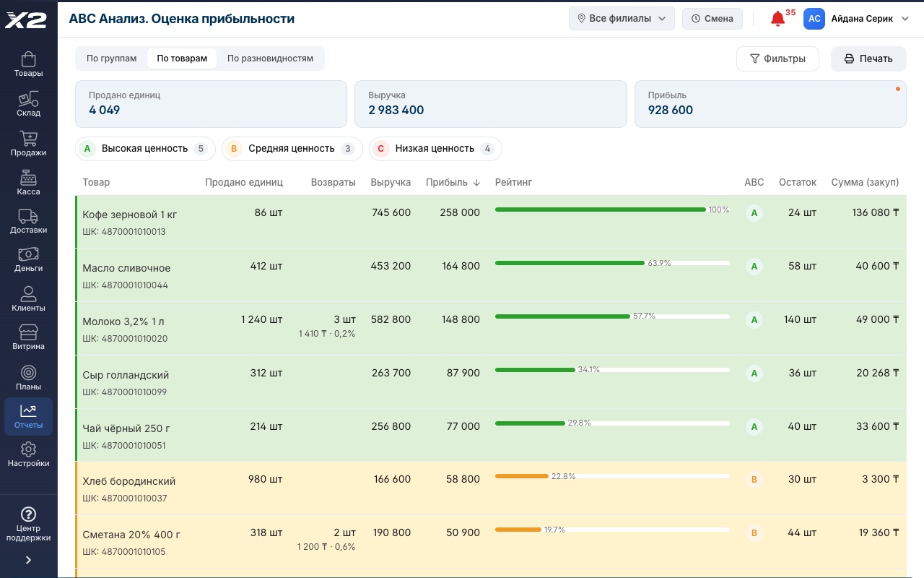924x578 pixels.
Task: Toggle the Средняя ценность B filter
Action: pyautogui.click(x=292, y=149)
